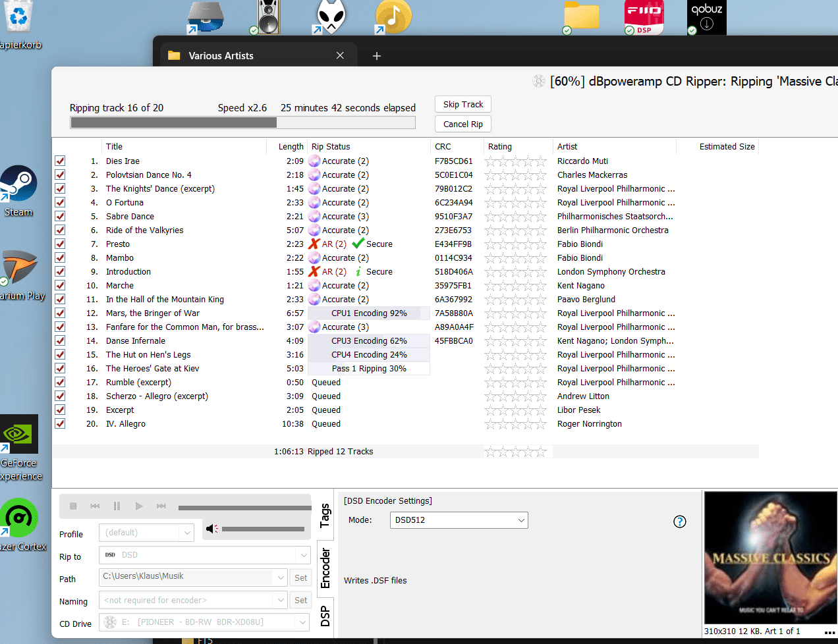This screenshot has height=644, width=838.
Task: Click the Path input field
Action: (186, 577)
